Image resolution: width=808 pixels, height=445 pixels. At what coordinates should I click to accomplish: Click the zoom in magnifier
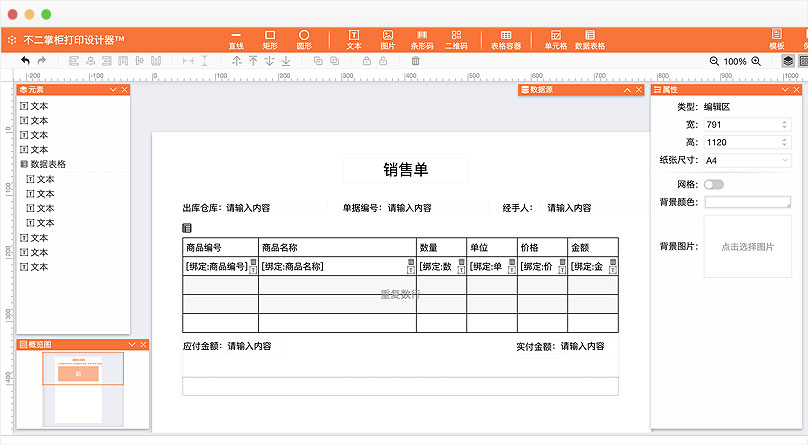click(x=756, y=61)
